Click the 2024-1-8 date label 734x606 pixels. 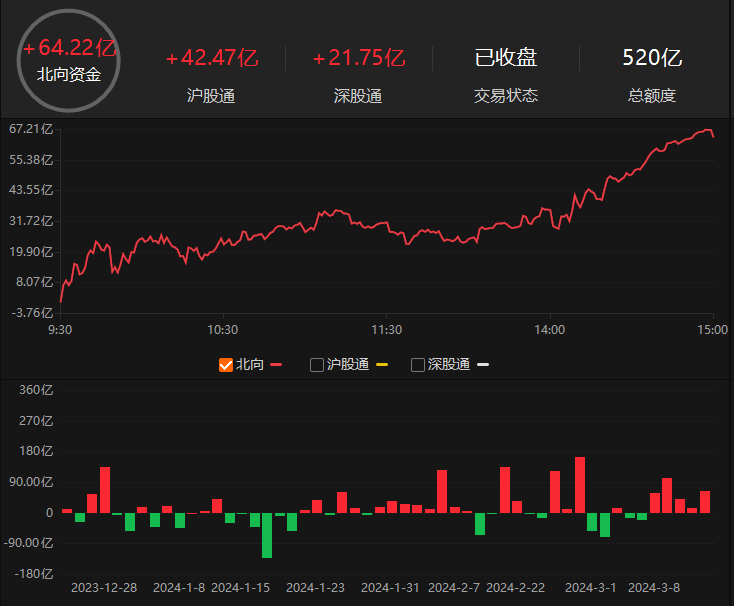pos(179,588)
